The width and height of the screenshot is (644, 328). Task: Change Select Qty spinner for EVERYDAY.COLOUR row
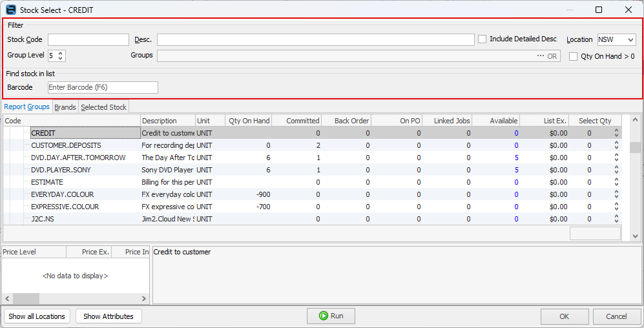616,194
